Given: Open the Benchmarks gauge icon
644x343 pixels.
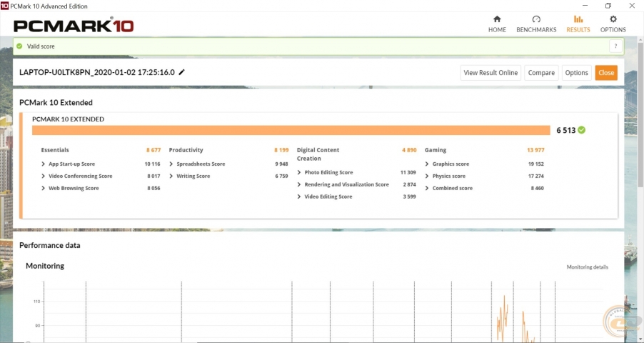Looking at the screenshot, I should click(536, 19).
